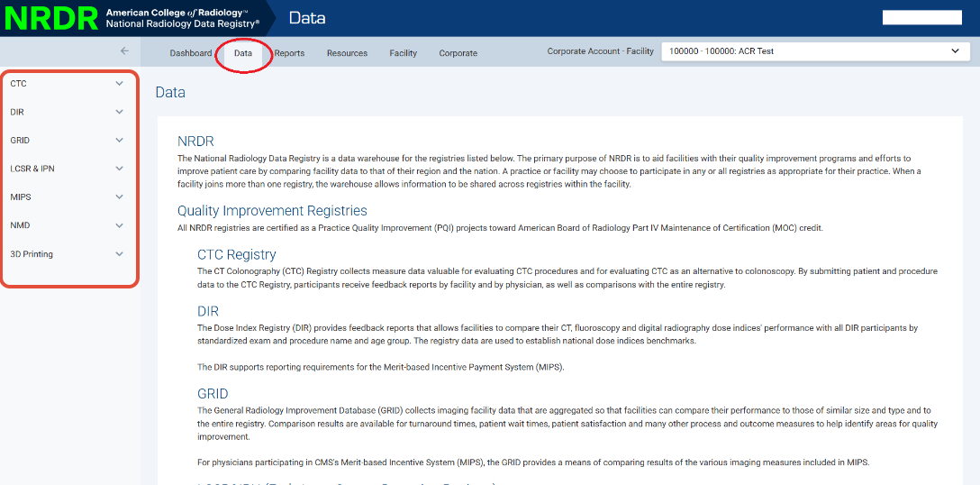The height and width of the screenshot is (485, 980).
Task: Go to the Facility tab
Action: tap(404, 53)
